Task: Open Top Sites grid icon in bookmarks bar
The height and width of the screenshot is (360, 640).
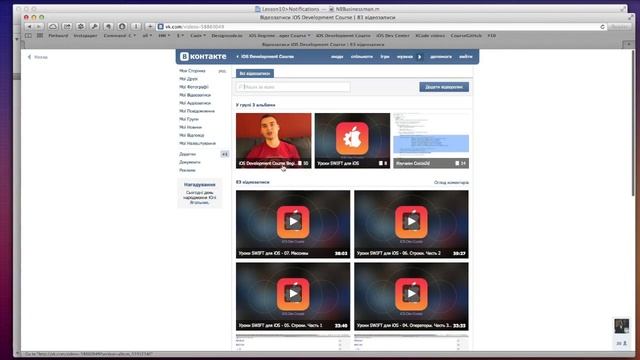Action: (40, 36)
